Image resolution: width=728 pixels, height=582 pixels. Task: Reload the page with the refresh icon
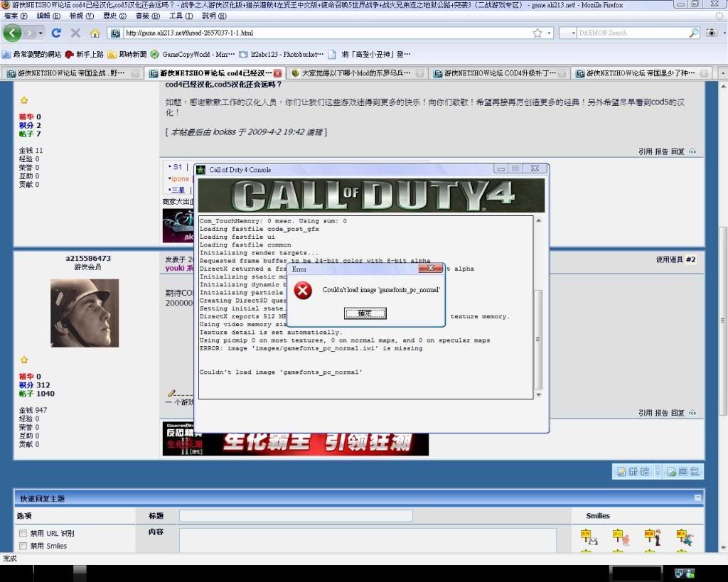[x=56, y=33]
